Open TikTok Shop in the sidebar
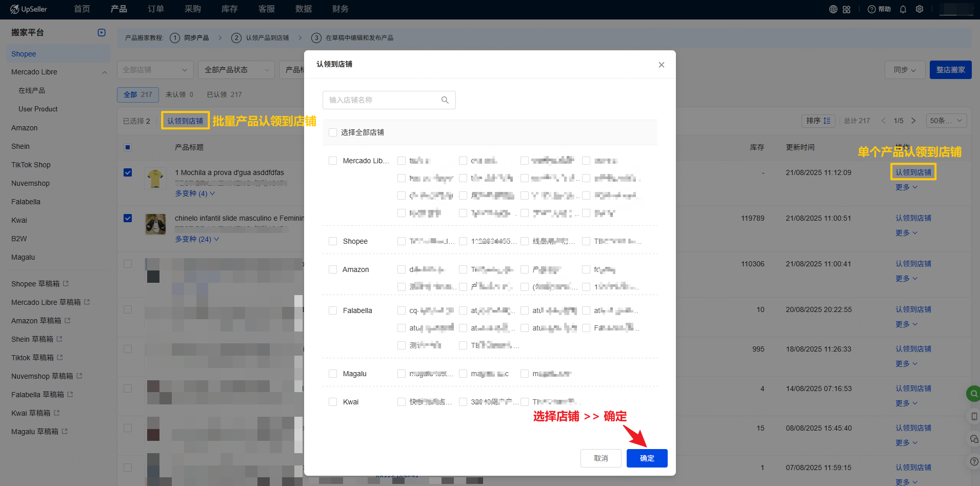Viewport: 980px width, 486px height. [x=31, y=165]
